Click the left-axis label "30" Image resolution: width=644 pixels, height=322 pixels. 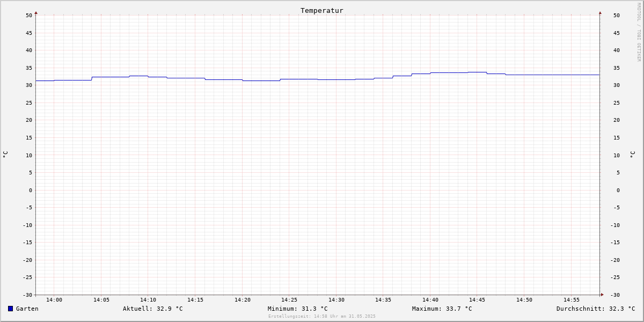29,85
